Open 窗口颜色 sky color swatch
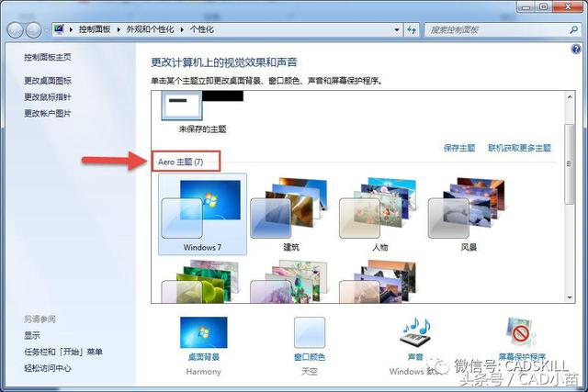588x392 pixels. pos(310,332)
